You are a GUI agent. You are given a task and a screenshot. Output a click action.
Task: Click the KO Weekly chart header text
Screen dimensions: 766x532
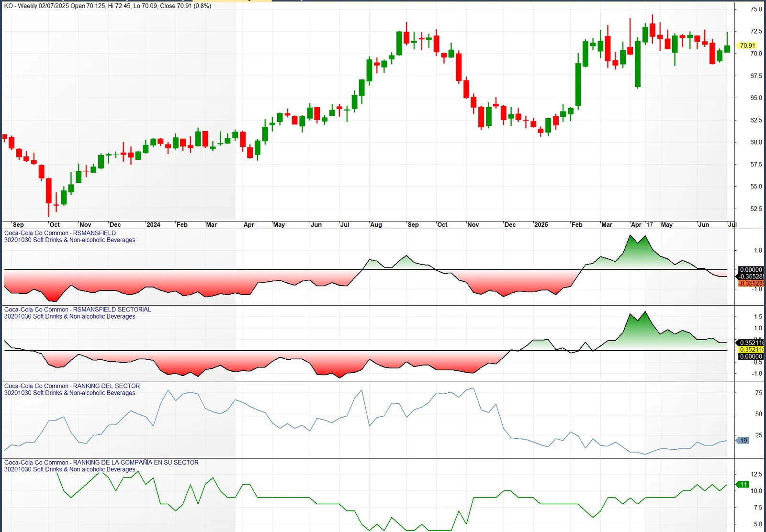pyautogui.click(x=108, y=6)
